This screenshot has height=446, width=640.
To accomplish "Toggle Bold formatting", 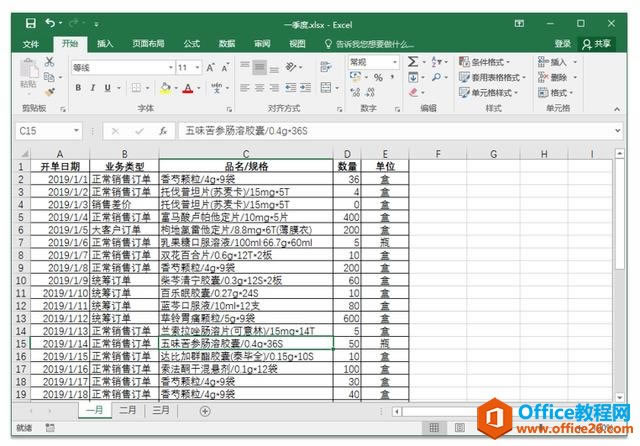I will (x=78, y=87).
